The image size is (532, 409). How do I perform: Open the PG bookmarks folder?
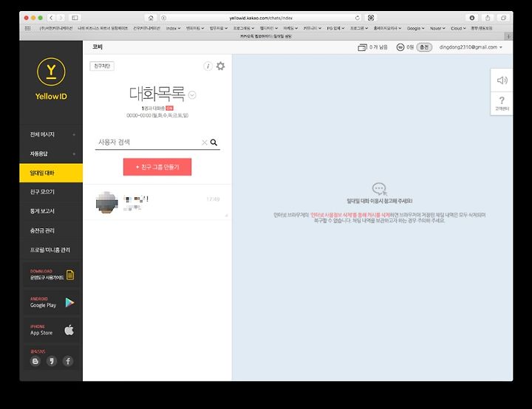pos(335,28)
